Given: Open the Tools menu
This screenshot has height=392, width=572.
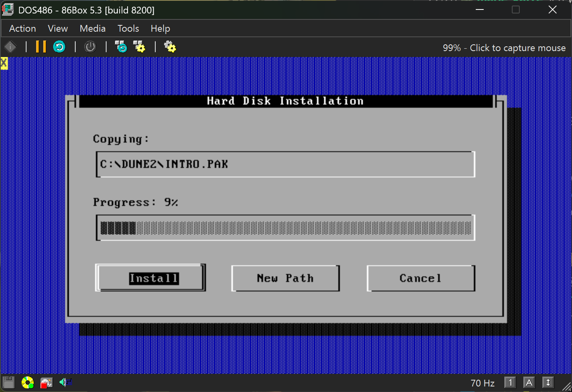Looking at the screenshot, I should (x=128, y=29).
